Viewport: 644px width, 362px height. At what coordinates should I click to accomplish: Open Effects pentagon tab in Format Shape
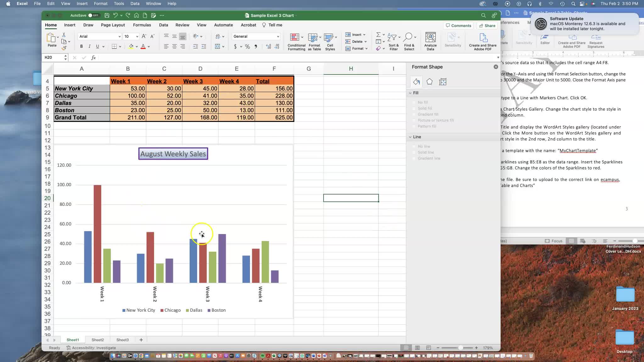(x=430, y=82)
